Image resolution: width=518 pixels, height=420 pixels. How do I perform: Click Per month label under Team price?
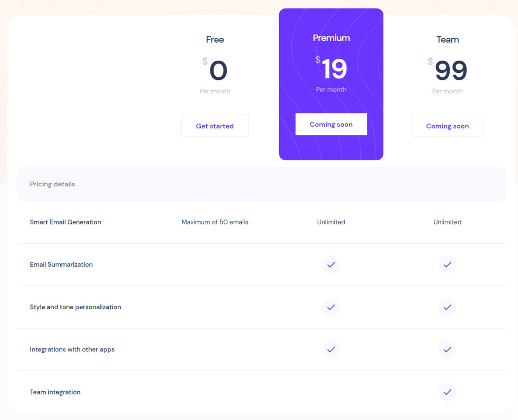tap(447, 91)
